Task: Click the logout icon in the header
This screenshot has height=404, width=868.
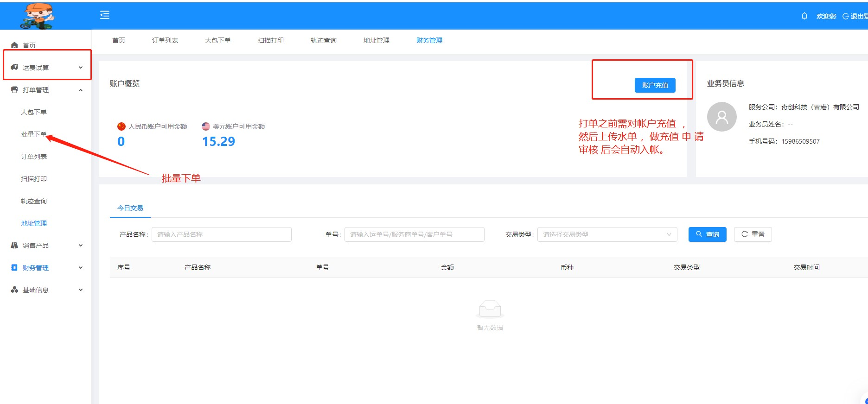Action: tap(846, 16)
